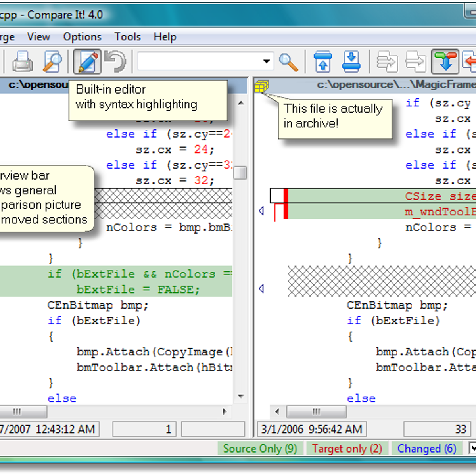
Task: Click left pane horizontal scroll right arrow
Action: point(225,411)
